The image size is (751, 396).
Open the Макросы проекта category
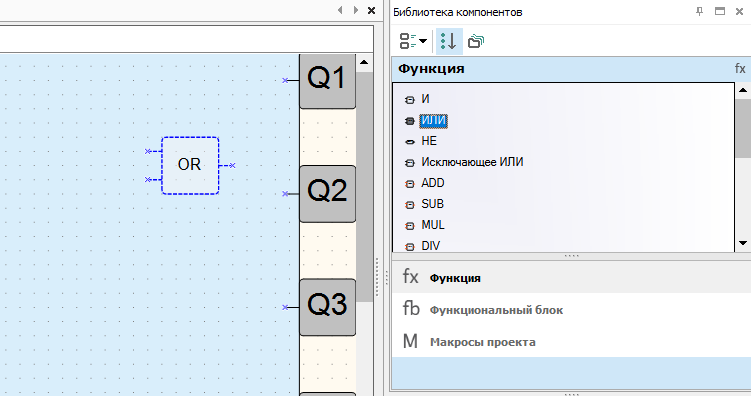[571, 341]
